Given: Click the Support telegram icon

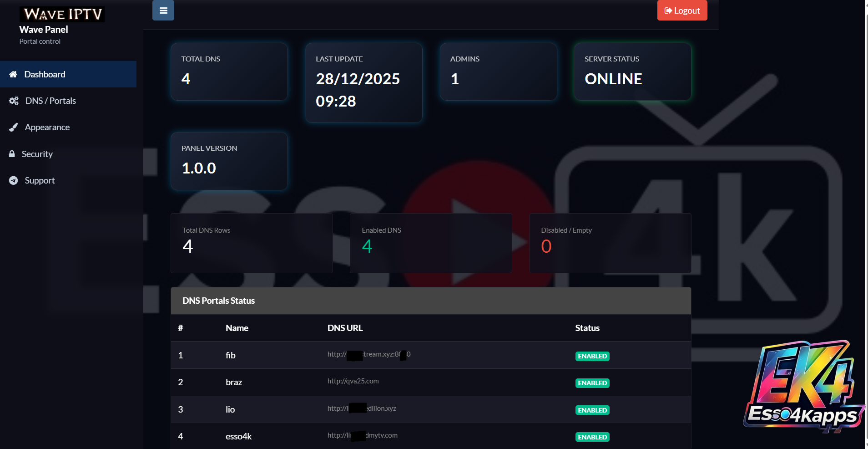Looking at the screenshot, I should pos(14,180).
